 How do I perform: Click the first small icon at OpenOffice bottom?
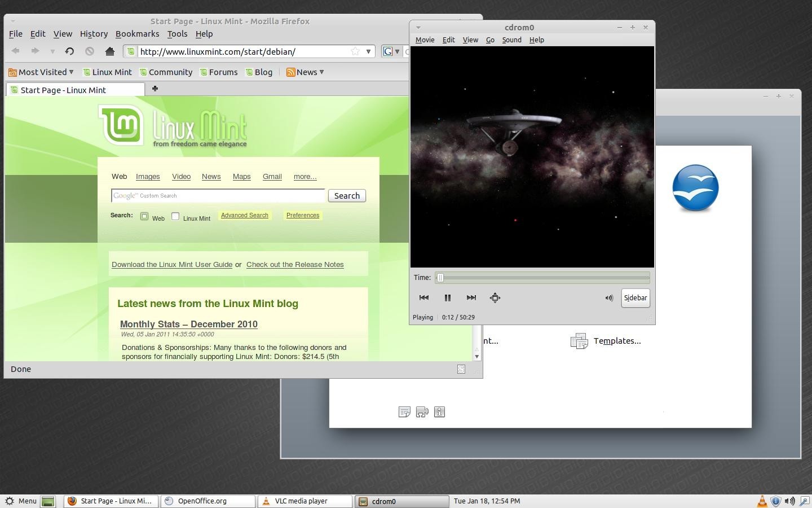[404, 412]
